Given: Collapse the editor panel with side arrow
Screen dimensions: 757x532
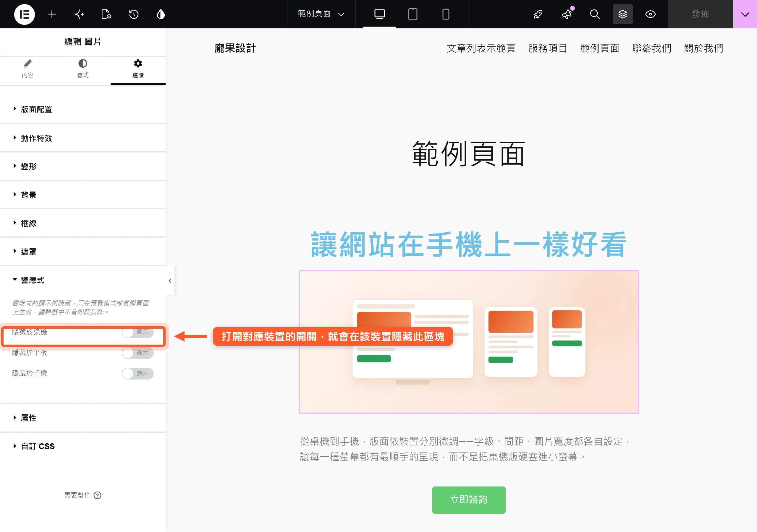Looking at the screenshot, I should tap(170, 280).
